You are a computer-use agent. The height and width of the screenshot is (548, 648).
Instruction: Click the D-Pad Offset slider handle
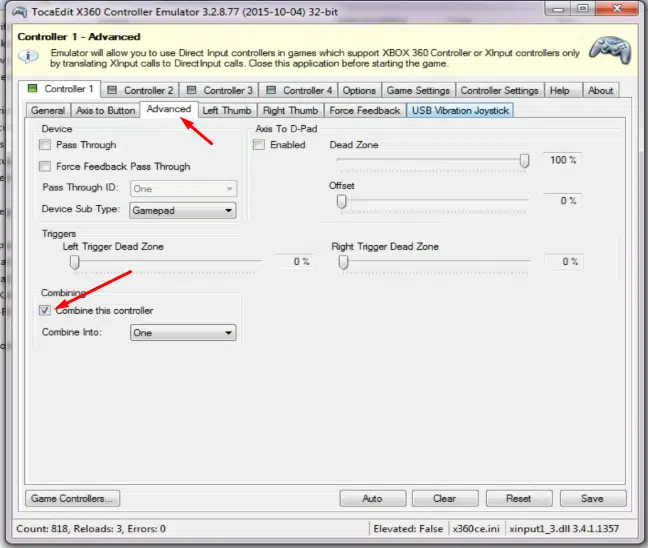click(341, 201)
